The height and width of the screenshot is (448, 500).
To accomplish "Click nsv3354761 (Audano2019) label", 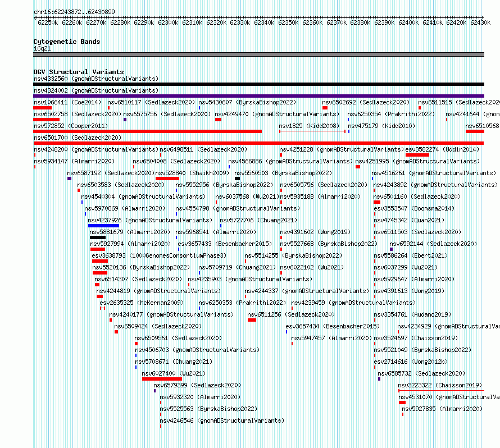I will [x=412, y=314].
